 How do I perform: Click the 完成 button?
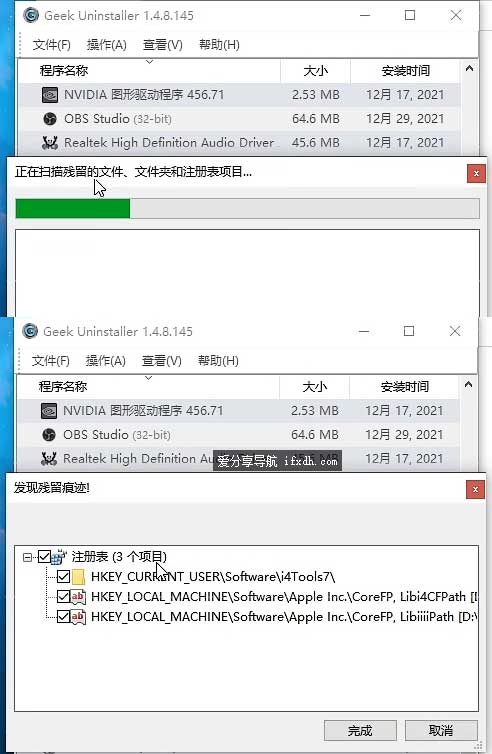(x=360, y=731)
